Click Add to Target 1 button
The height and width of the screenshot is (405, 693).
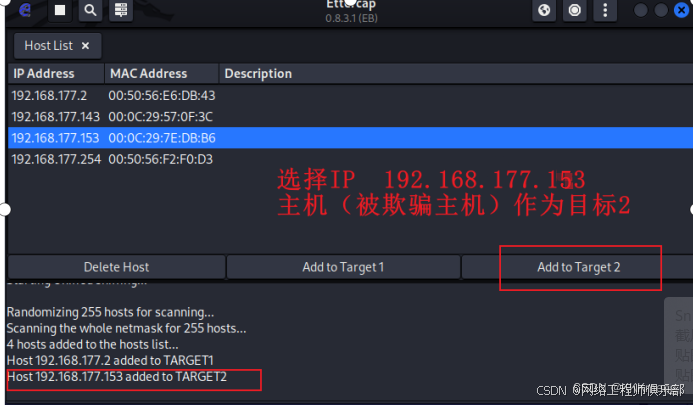pos(343,267)
